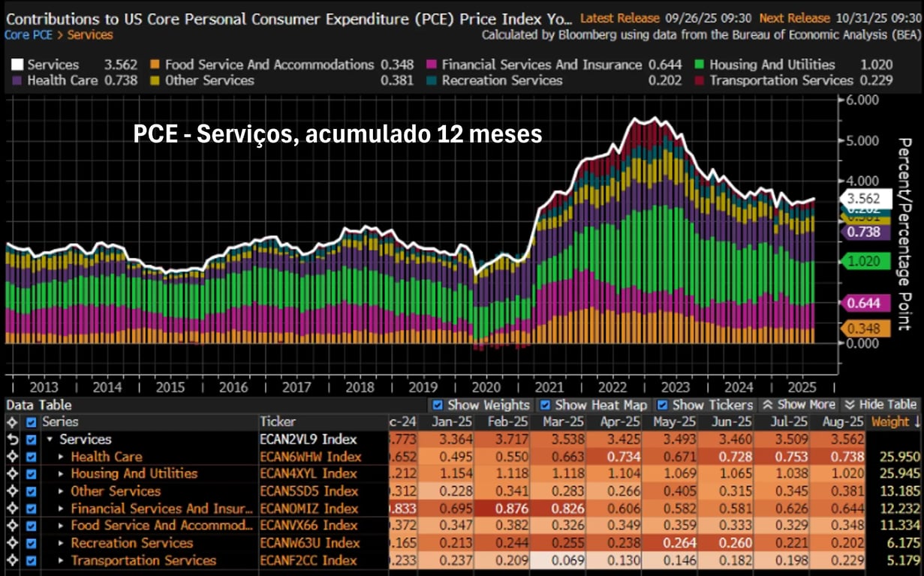Sort by the Weight column header

click(893, 422)
